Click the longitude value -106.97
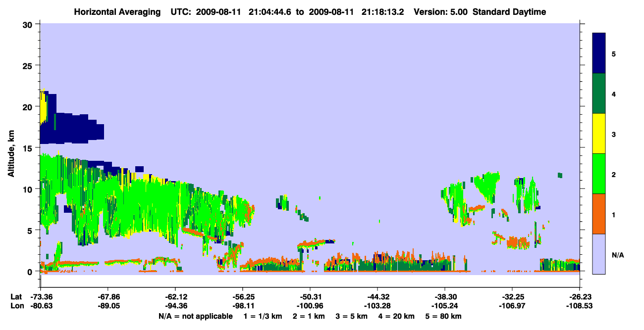 (x=512, y=306)
